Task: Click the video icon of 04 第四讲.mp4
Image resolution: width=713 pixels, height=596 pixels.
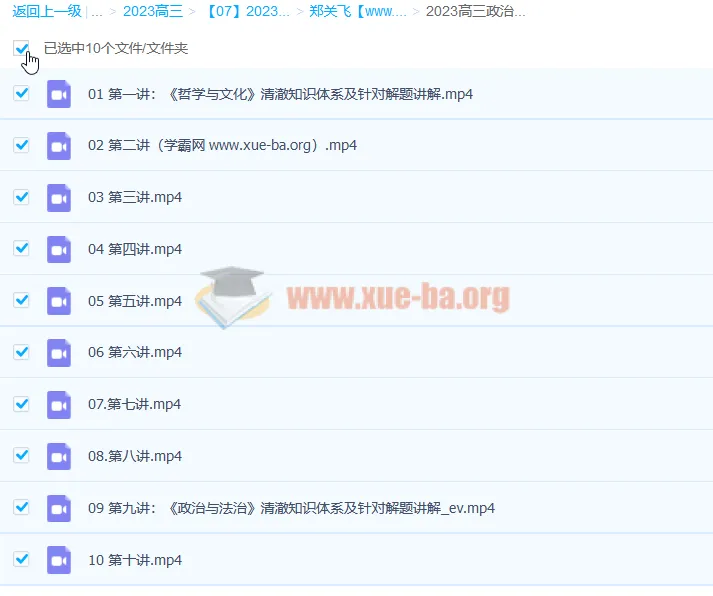Action: [59, 249]
